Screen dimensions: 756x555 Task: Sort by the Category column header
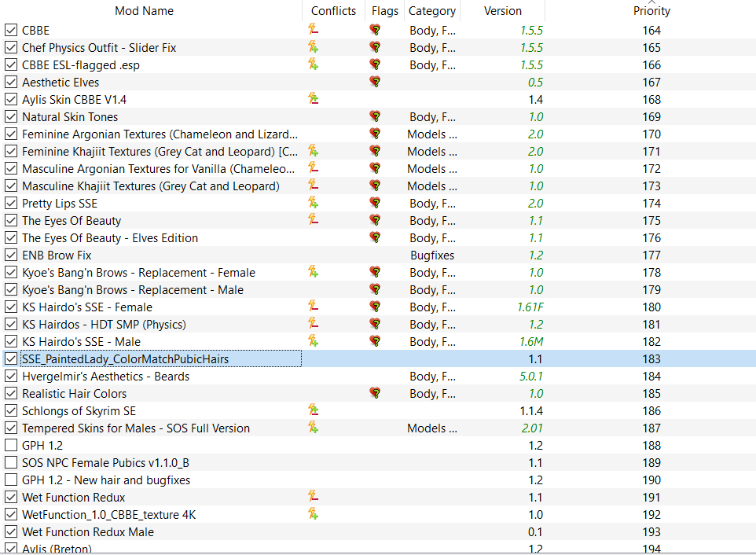coord(432,10)
